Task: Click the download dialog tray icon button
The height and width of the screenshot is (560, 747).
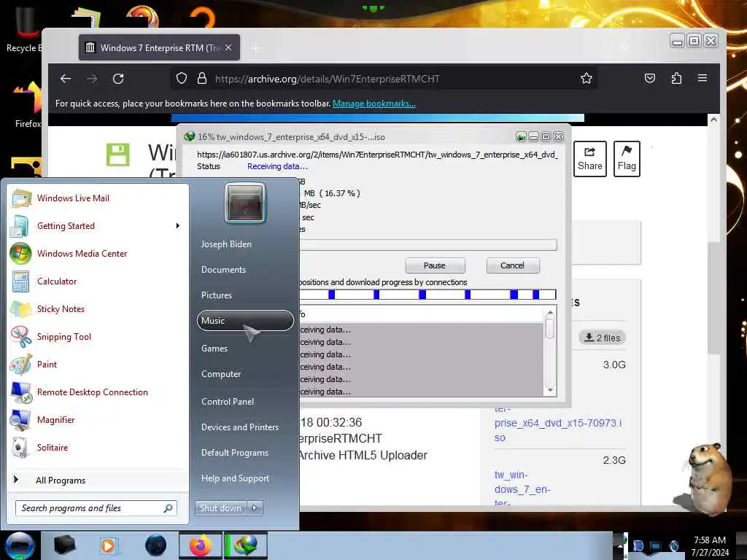Action: 521,137
